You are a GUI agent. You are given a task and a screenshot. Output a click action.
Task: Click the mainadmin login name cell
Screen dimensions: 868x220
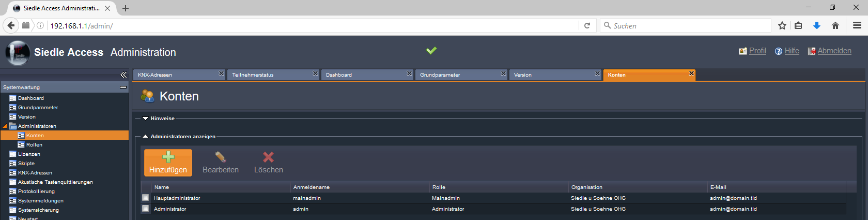coord(307,198)
